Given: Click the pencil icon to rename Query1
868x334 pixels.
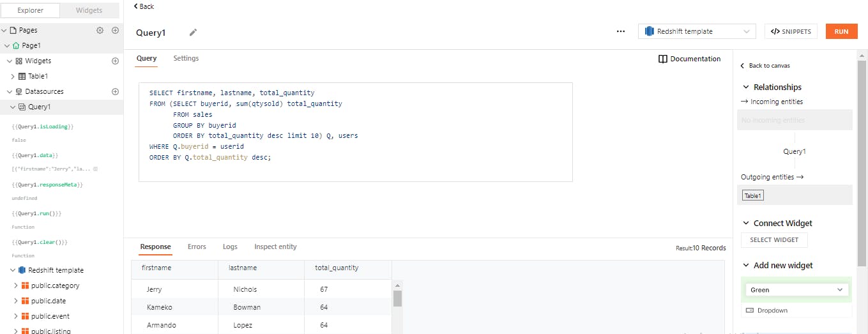Looking at the screenshot, I should (193, 33).
